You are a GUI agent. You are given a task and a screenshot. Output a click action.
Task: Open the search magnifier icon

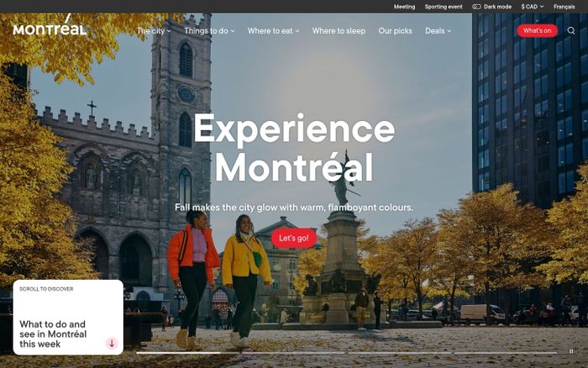(x=570, y=31)
